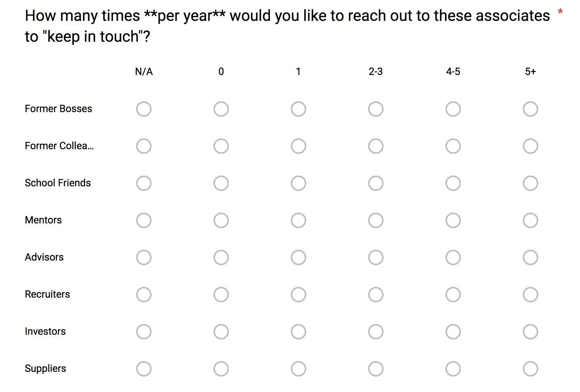Select N/A for Investors
Screen dimensions: 580x392
coord(144,332)
